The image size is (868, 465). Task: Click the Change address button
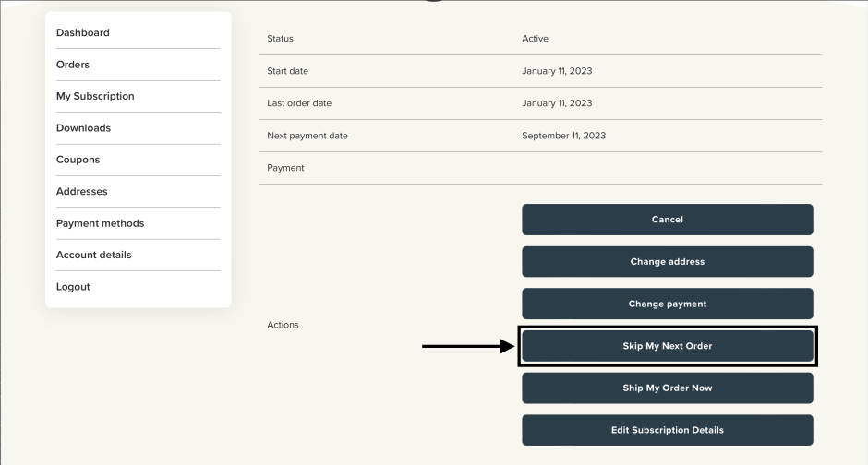pos(667,262)
